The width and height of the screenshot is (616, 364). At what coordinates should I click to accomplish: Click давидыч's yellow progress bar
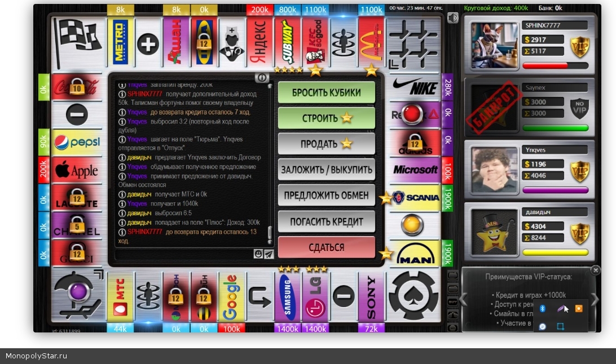556,252
